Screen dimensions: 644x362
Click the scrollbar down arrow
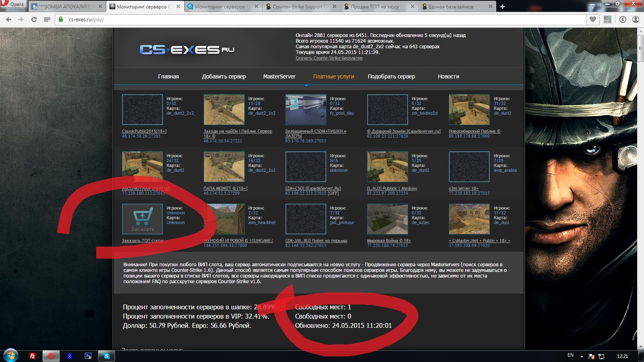coord(640,347)
